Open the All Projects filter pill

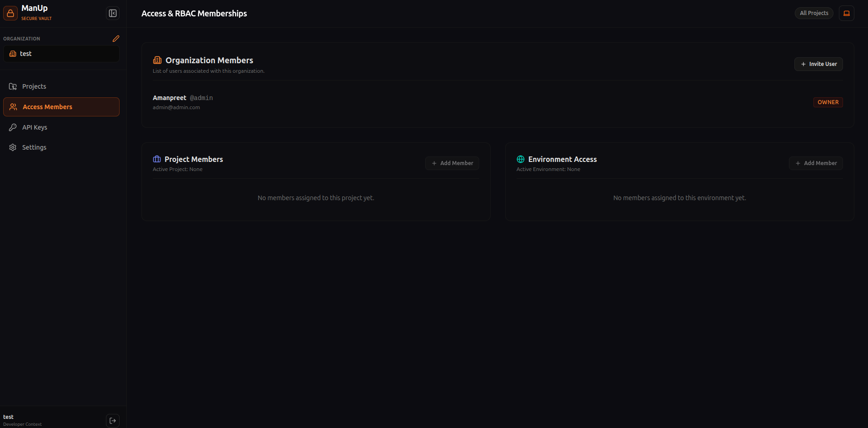click(x=814, y=13)
